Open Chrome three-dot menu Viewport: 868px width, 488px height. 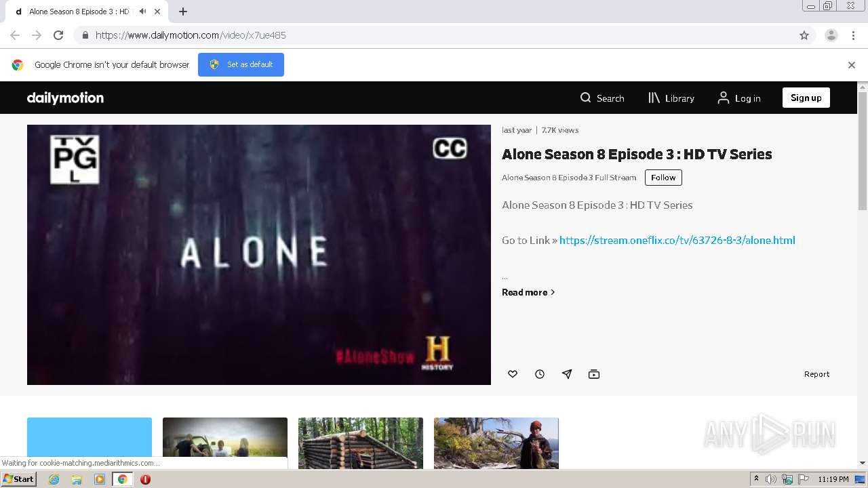pos(854,35)
